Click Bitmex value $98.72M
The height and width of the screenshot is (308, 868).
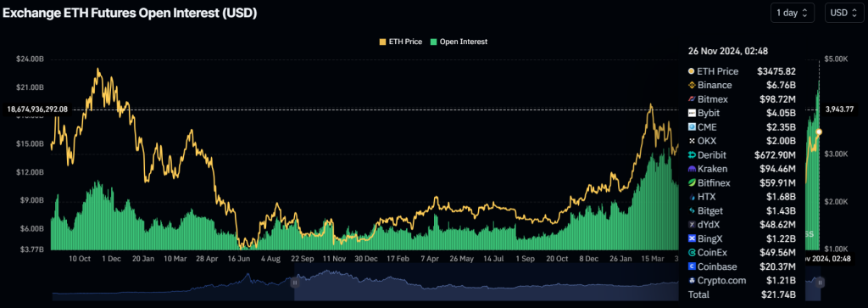click(x=776, y=99)
